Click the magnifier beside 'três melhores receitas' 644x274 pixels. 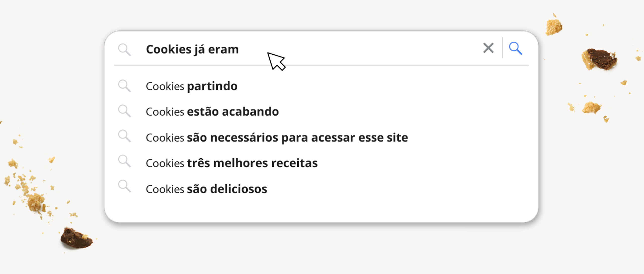pos(124,161)
